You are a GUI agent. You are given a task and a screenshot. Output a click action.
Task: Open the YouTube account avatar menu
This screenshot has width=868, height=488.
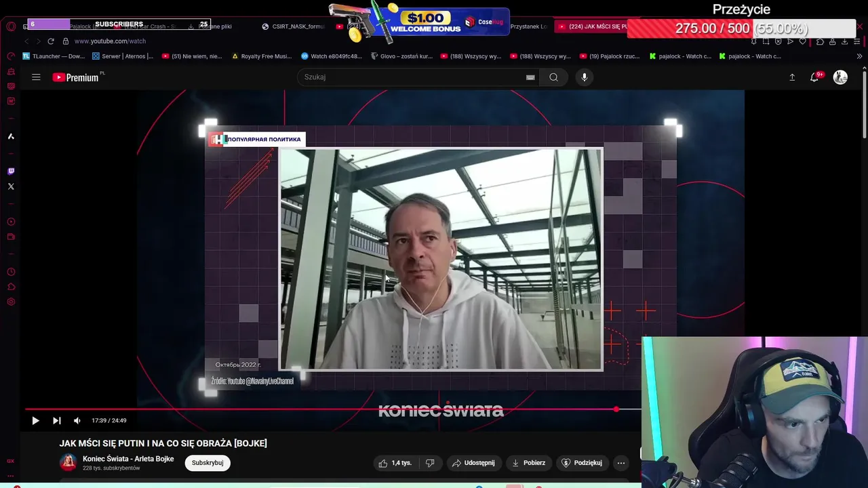pos(840,77)
